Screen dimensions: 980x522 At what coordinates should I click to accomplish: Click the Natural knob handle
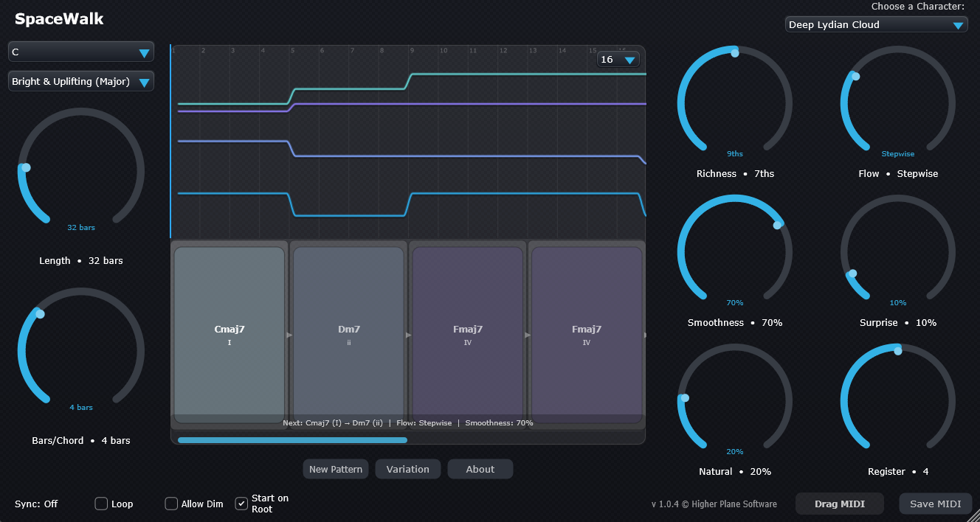685,398
